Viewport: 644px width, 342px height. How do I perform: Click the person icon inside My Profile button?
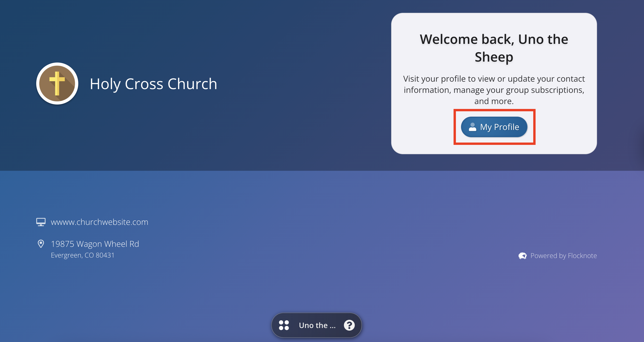point(472,127)
